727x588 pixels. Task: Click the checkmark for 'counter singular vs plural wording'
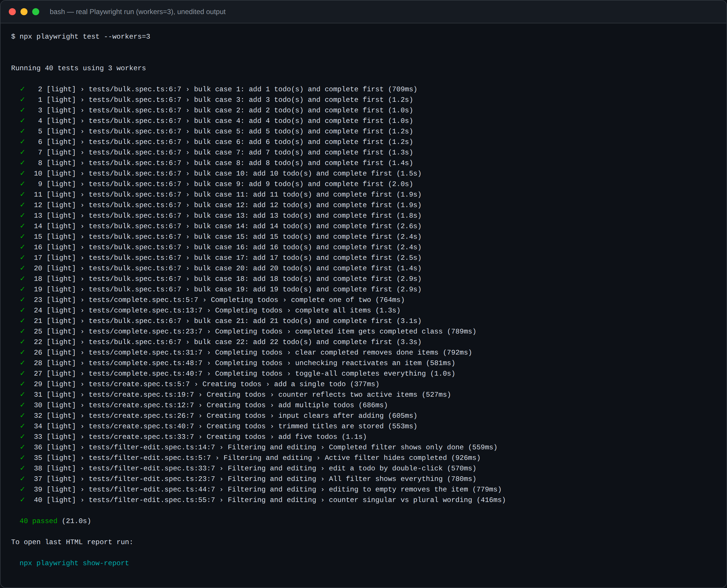tap(22, 500)
